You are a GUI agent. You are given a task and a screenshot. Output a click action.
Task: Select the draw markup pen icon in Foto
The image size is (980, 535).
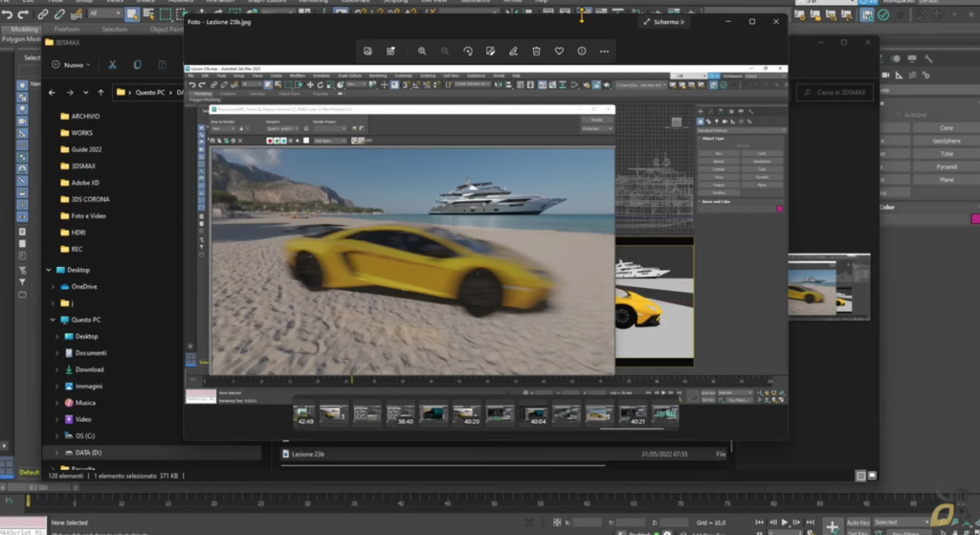click(x=513, y=52)
